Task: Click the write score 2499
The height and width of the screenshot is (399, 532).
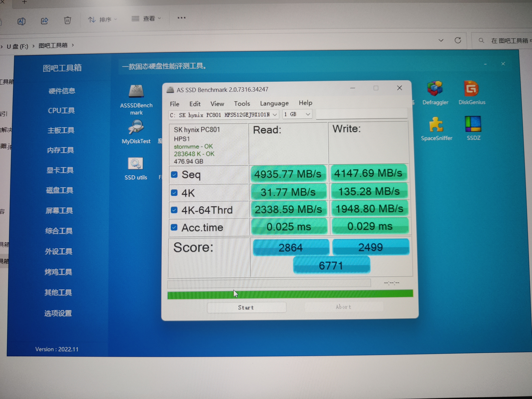Action: pos(371,247)
